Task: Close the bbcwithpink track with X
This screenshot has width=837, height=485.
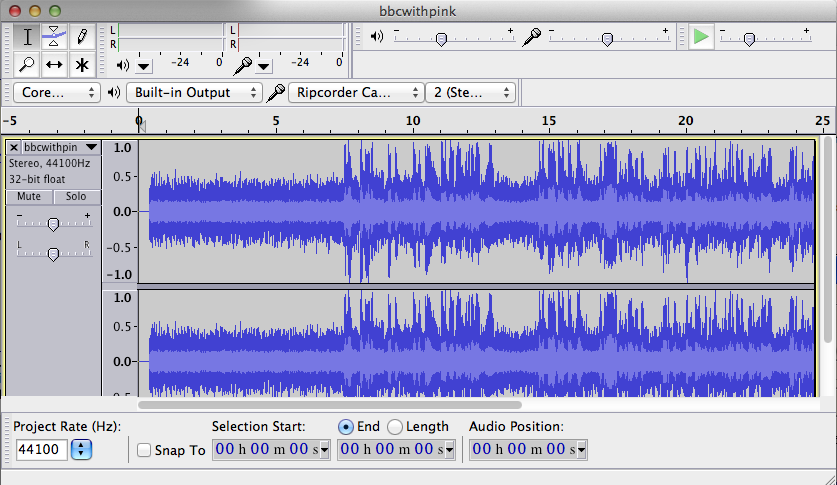Action: click(x=14, y=147)
